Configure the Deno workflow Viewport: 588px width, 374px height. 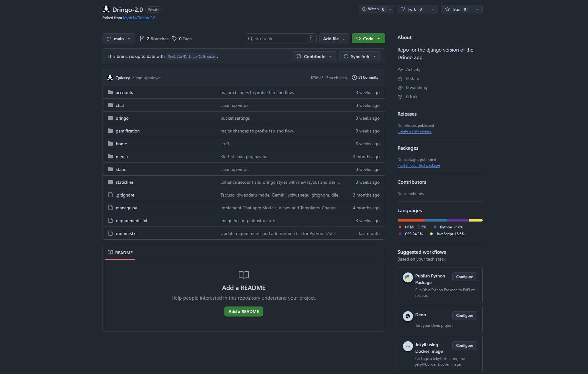tap(465, 316)
